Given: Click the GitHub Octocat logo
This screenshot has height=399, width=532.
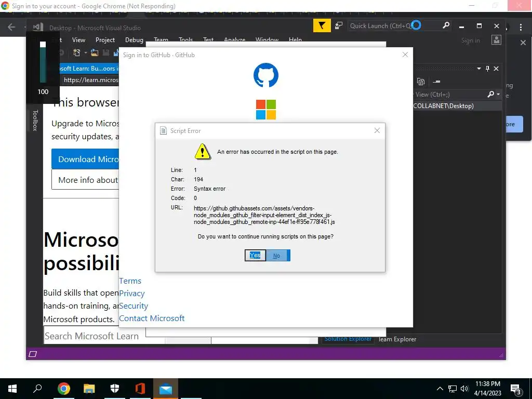Looking at the screenshot, I should pos(266,75).
